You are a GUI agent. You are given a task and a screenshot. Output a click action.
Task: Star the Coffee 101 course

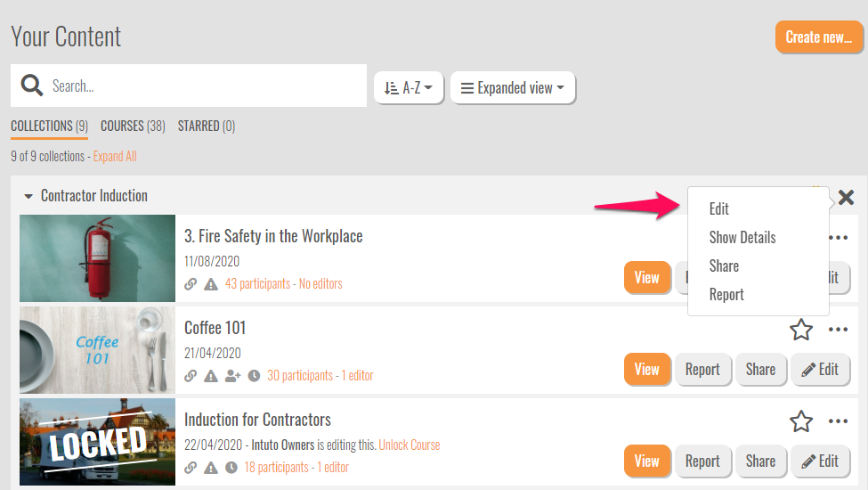(801, 331)
